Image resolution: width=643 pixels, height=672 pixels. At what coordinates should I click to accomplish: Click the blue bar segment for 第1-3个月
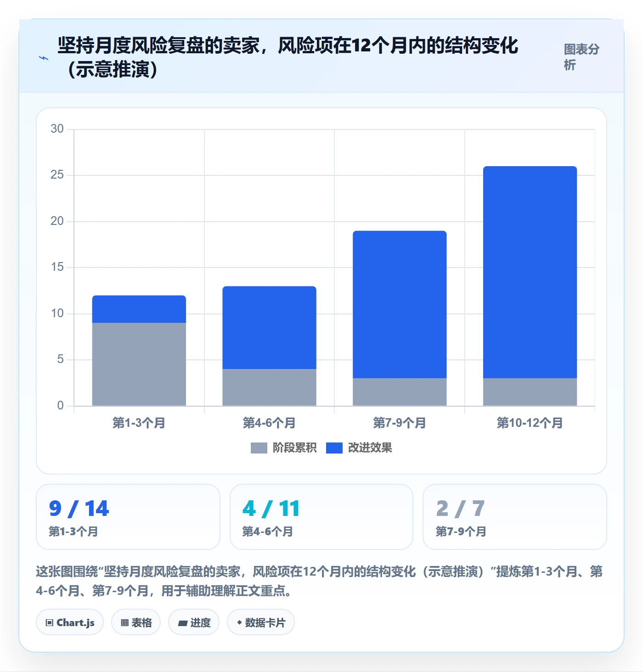click(139, 309)
